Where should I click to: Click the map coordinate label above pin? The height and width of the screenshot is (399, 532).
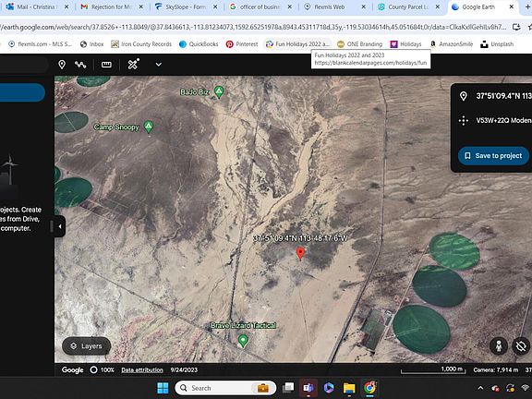(300, 238)
